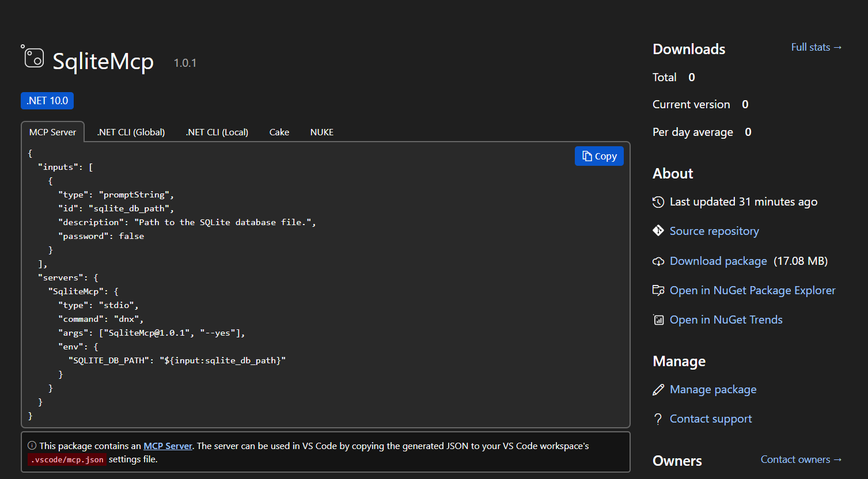Viewport: 868px width, 479px height.
Task: Open the MCP Server documentation link
Action: tap(168, 445)
